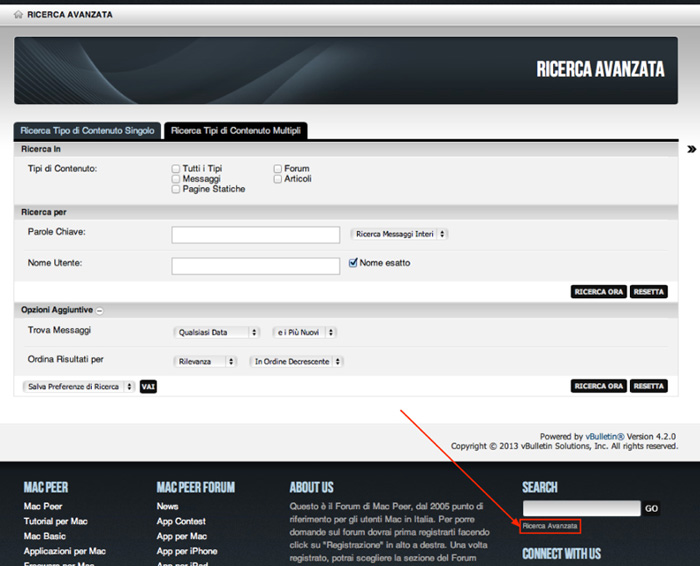Open Salva Preferenze di Ricerca dropdown
The height and width of the screenshot is (566, 700).
78,386
